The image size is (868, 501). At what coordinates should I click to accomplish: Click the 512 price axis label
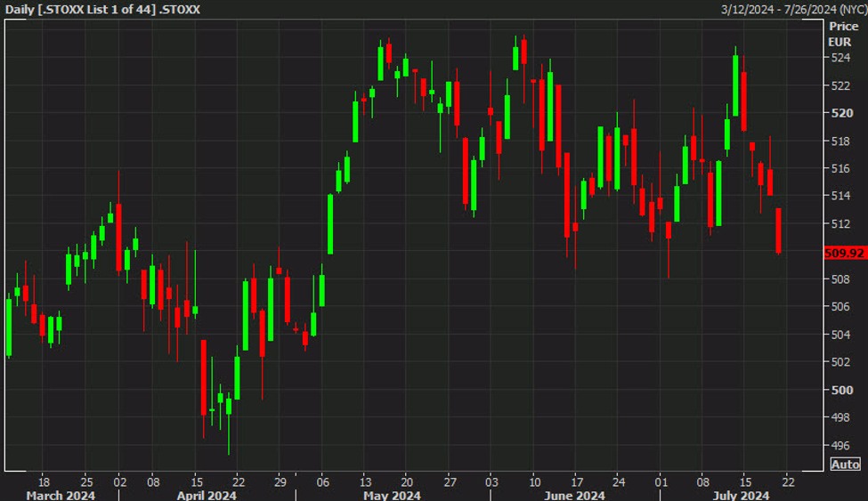click(840, 223)
